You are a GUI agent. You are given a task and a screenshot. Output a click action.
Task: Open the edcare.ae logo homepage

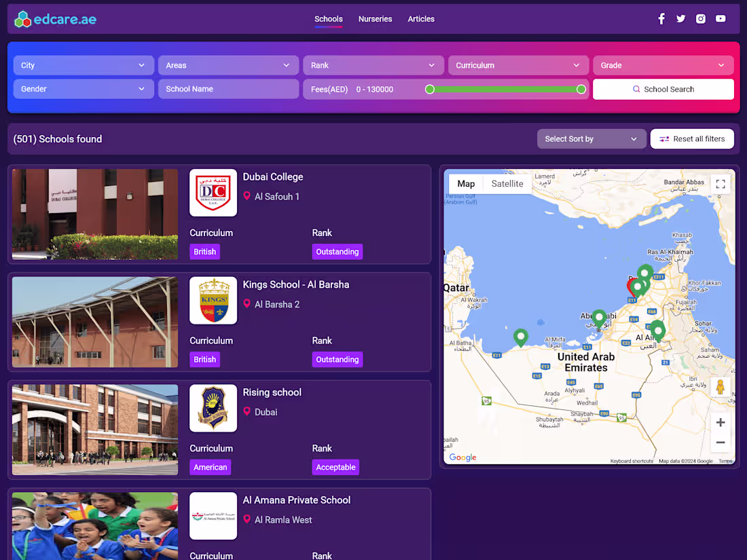55,19
